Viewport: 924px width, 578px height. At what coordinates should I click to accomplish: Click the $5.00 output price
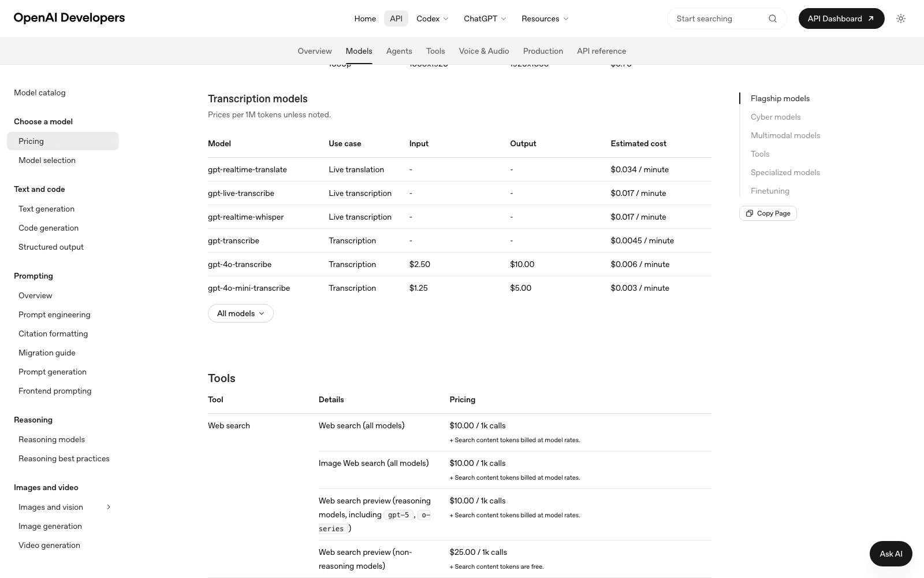click(521, 288)
